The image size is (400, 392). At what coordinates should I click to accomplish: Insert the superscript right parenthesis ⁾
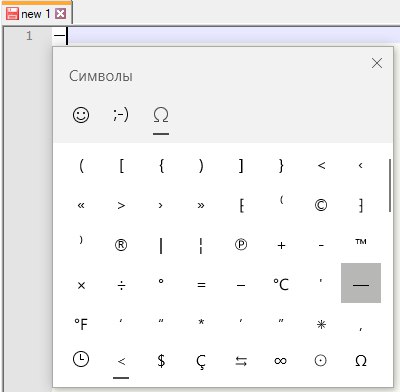(x=81, y=240)
